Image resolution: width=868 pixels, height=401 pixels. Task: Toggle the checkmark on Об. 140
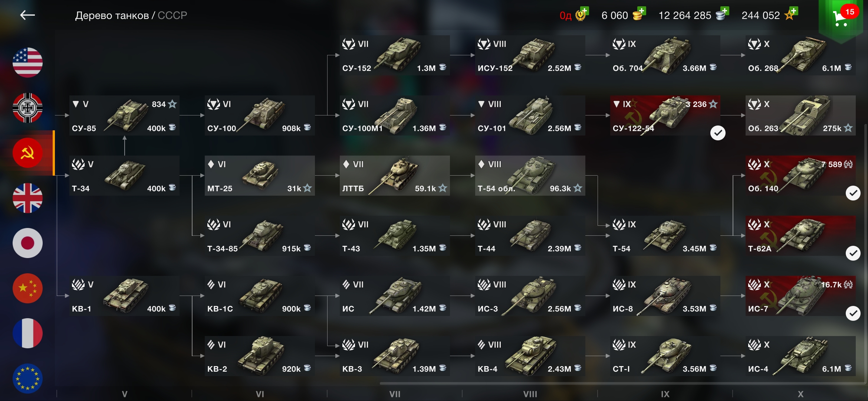[853, 193]
